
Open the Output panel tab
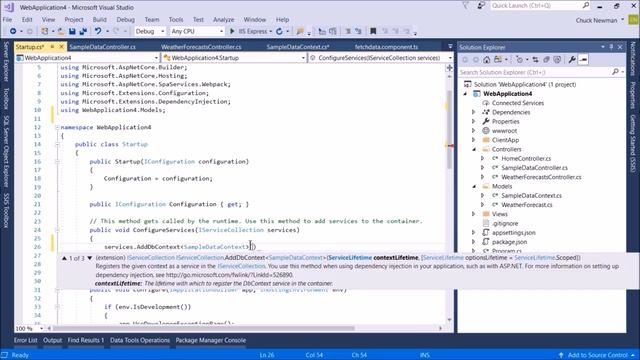pyautogui.click(x=53, y=340)
